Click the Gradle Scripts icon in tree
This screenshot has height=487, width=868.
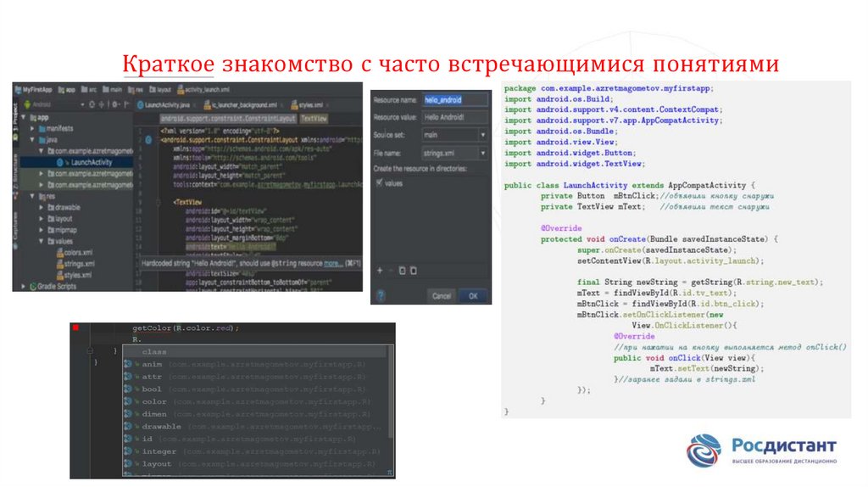click(x=31, y=287)
